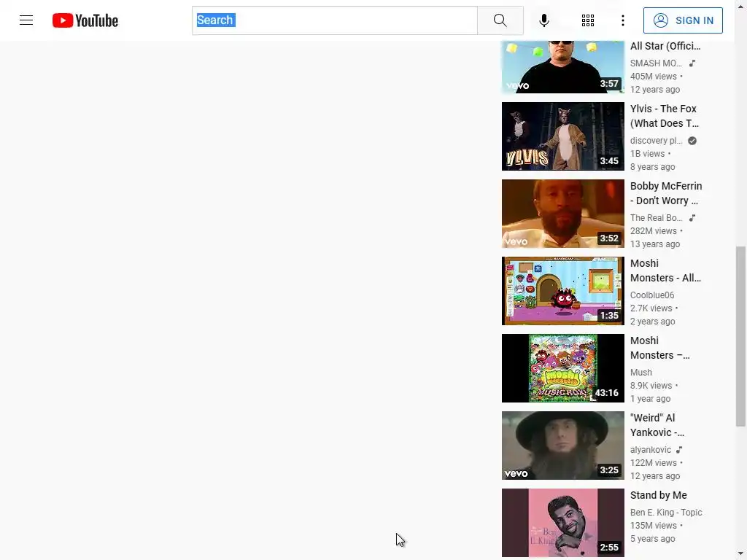The height and width of the screenshot is (560, 747).
Task: Start voice search with microphone icon
Action: [544, 20]
